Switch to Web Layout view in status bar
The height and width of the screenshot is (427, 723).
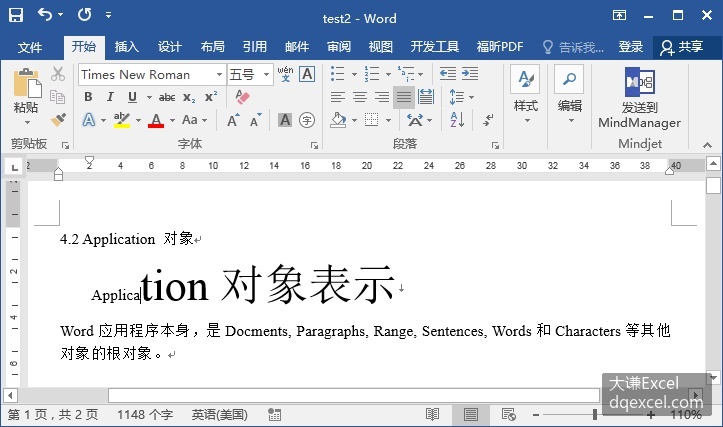(x=509, y=415)
